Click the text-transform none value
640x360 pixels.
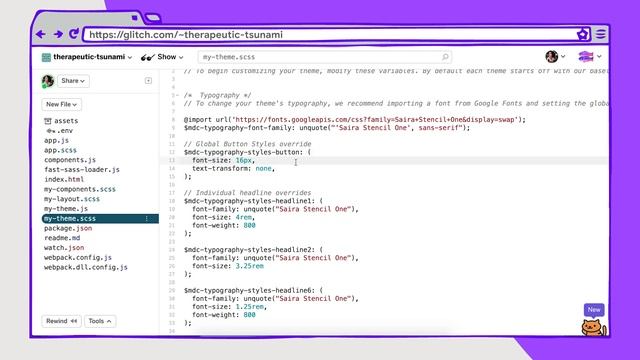(263, 169)
